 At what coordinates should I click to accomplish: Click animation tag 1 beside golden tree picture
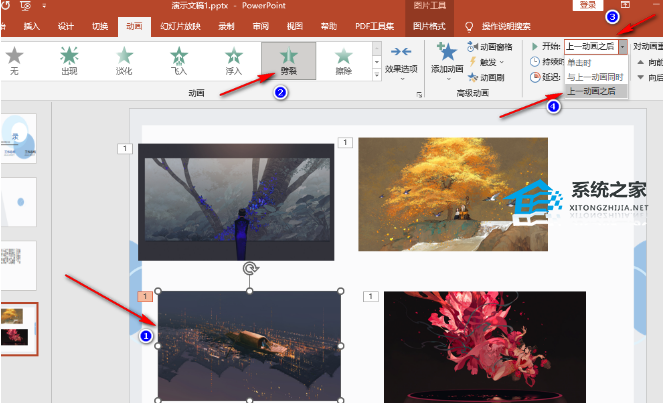pos(345,142)
